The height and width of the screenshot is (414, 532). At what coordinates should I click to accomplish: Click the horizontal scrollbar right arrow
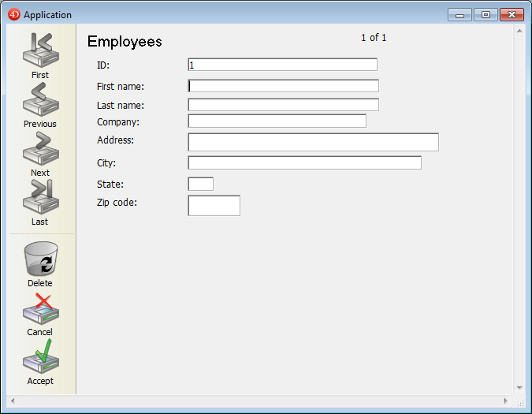pyautogui.click(x=506, y=401)
